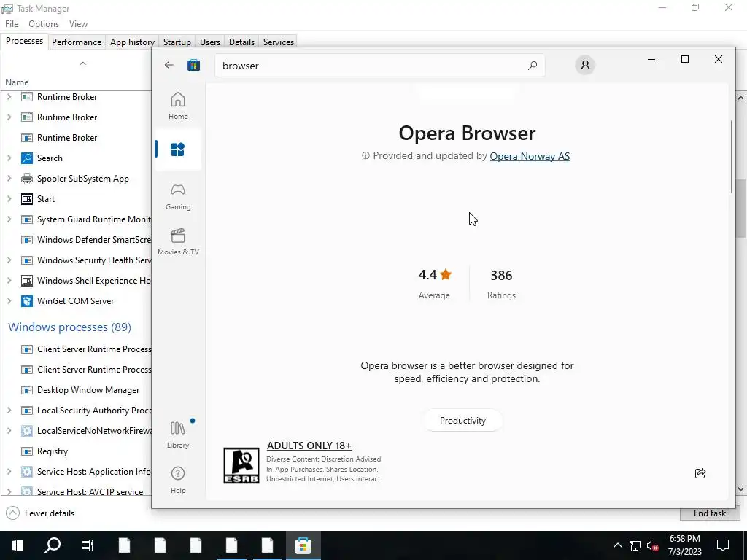Open the notification center icon
The width and height of the screenshot is (747, 560).
click(x=723, y=545)
